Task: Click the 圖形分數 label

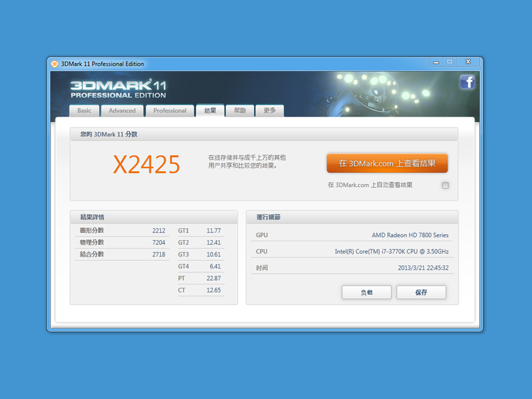Action: pos(92,230)
